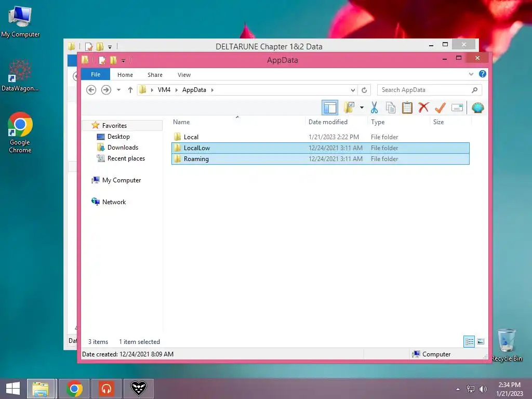Screen dimensions: 532x399
Task: Click DELTARUNE window new folder icon
Action: [100, 46]
